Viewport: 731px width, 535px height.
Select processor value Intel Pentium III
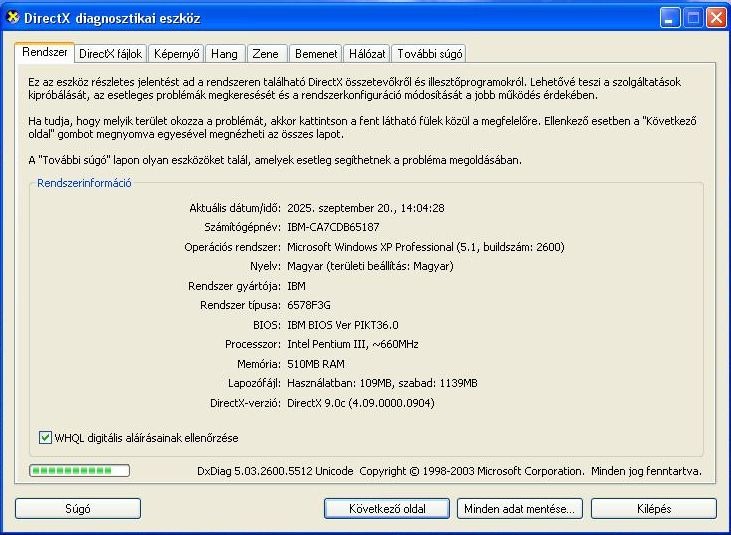coord(326,344)
